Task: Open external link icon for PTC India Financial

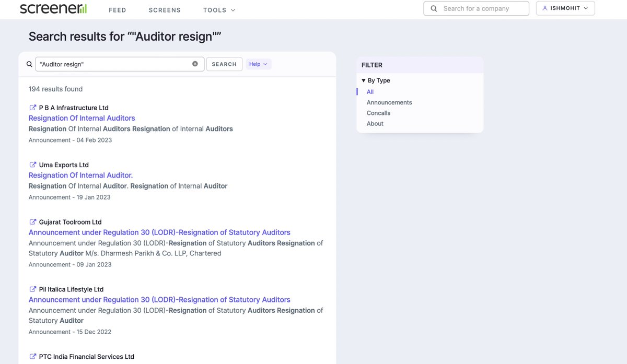Action: point(32,357)
